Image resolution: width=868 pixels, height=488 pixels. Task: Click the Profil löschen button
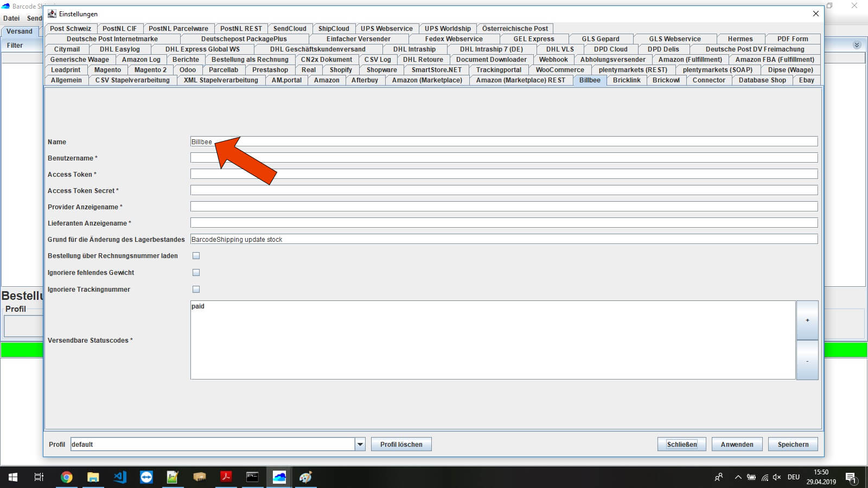[401, 444]
